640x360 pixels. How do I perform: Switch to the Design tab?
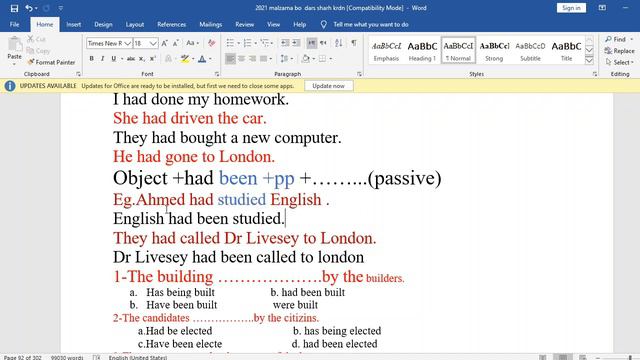103,24
